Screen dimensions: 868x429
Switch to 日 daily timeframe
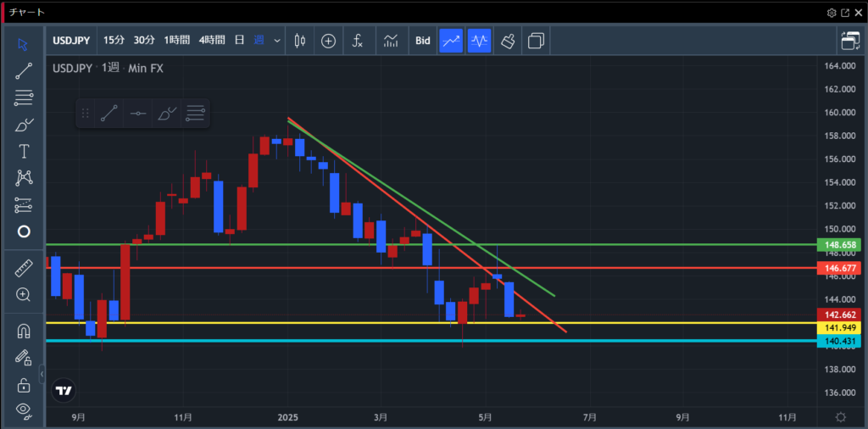pyautogui.click(x=239, y=41)
